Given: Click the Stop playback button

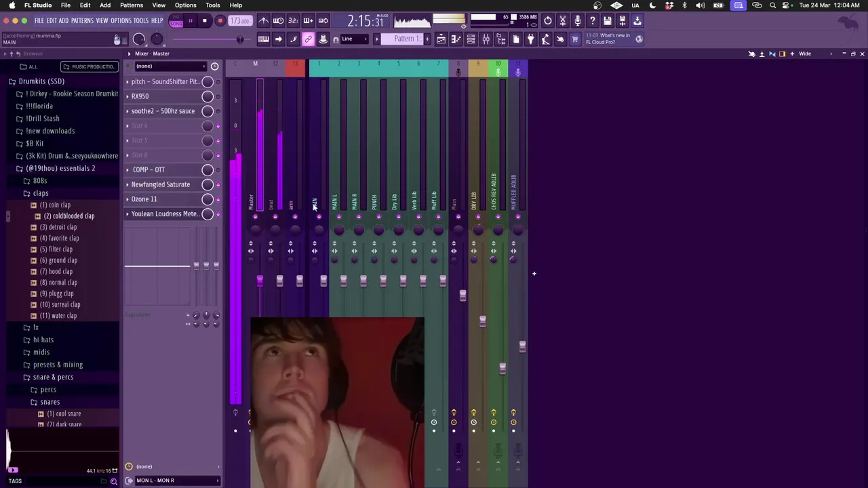Looking at the screenshot, I should point(205,21).
